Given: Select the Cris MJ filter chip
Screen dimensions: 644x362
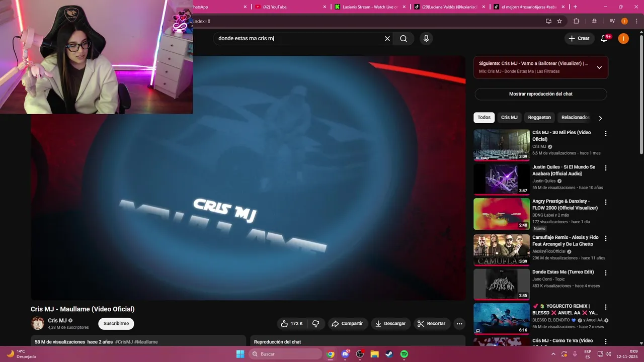Looking at the screenshot, I should click(509, 118).
